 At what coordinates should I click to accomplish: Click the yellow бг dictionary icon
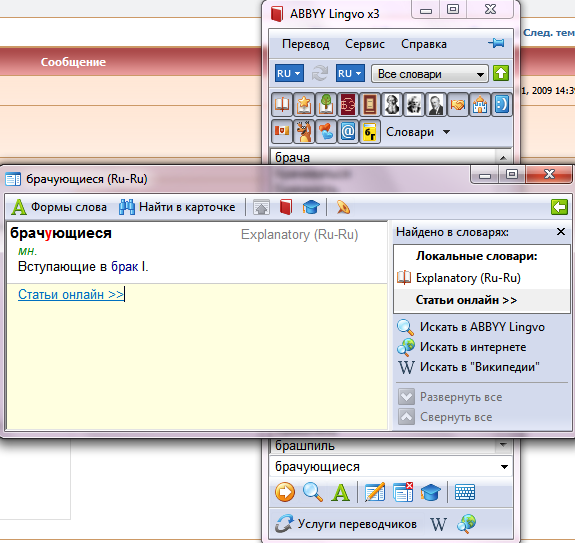pos(370,131)
